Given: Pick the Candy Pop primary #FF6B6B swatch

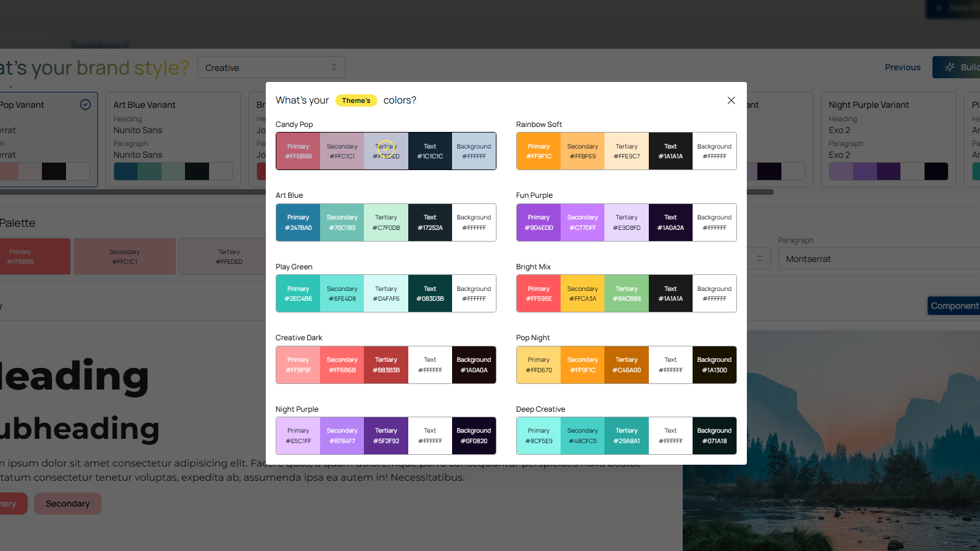Looking at the screenshot, I should click(x=299, y=151).
